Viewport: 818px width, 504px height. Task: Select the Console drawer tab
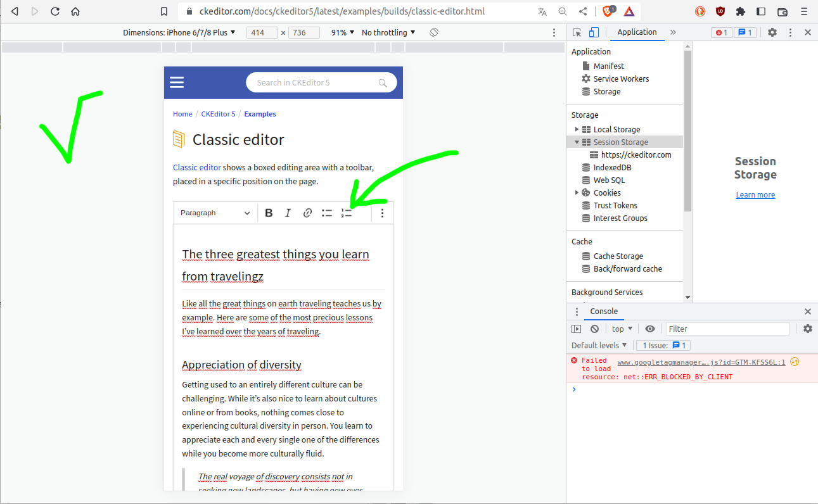(x=604, y=312)
